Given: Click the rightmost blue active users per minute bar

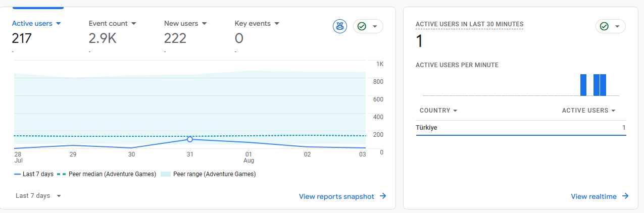Looking at the screenshot, I should (x=603, y=85).
